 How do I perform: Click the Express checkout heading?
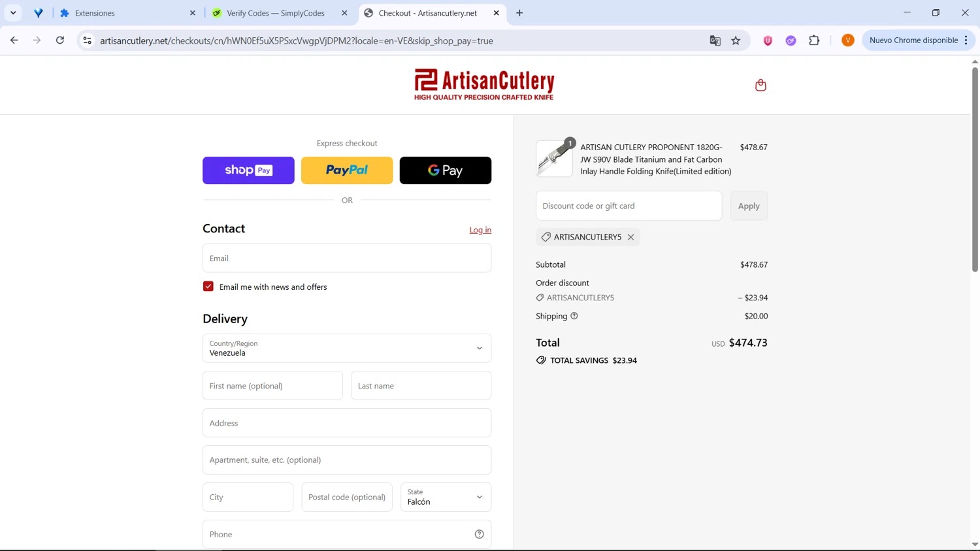point(347,144)
